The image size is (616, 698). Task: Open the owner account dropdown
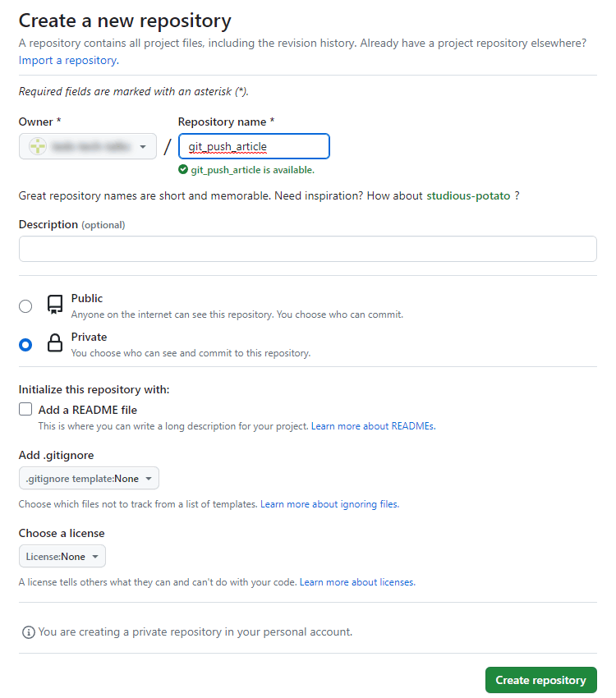tap(87, 145)
